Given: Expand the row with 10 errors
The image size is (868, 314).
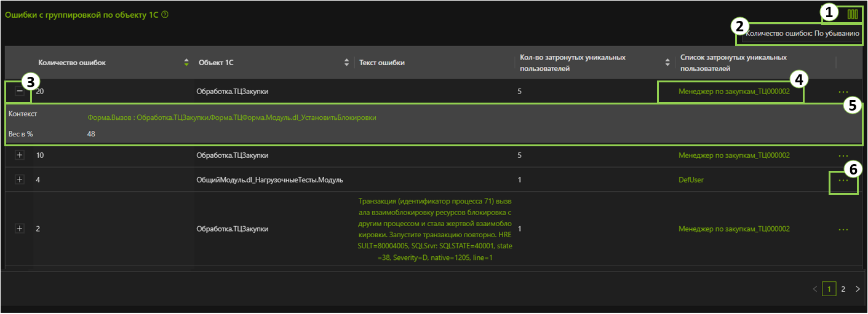Looking at the screenshot, I should 20,155.
